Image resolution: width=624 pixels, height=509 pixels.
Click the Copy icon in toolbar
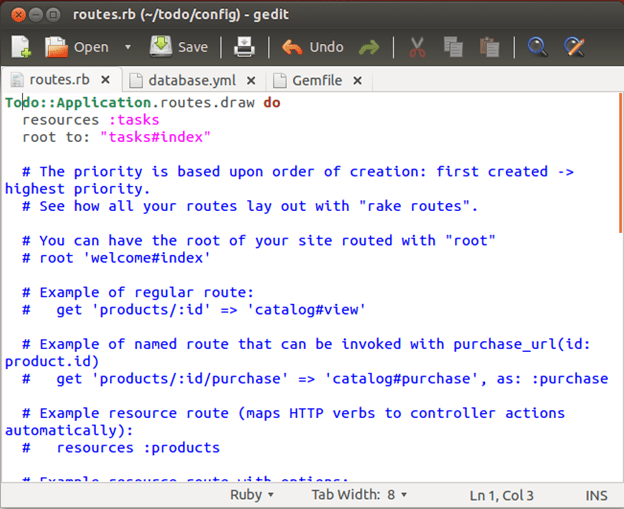(452, 47)
